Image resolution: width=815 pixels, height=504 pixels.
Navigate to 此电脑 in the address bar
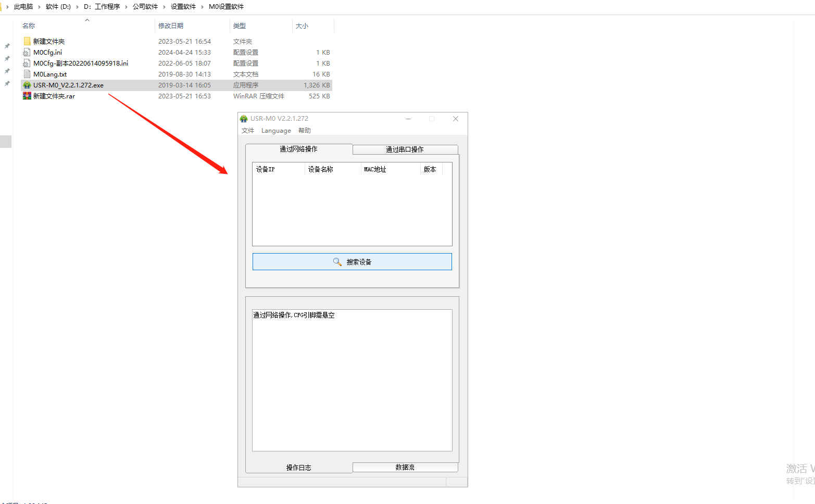(x=23, y=7)
